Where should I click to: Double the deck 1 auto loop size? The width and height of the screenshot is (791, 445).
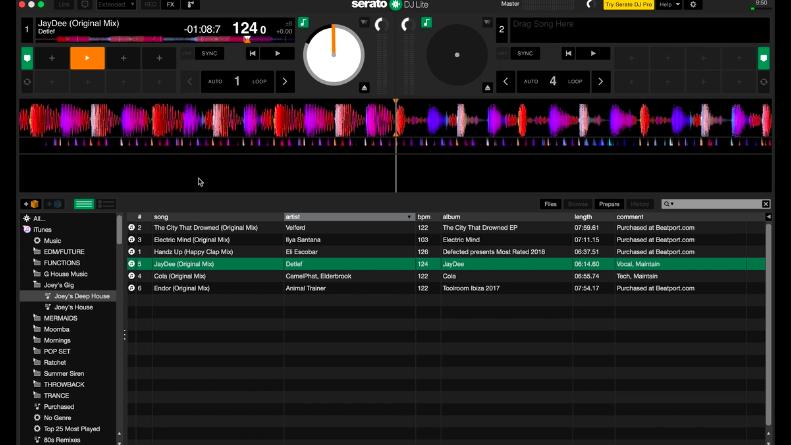[285, 82]
